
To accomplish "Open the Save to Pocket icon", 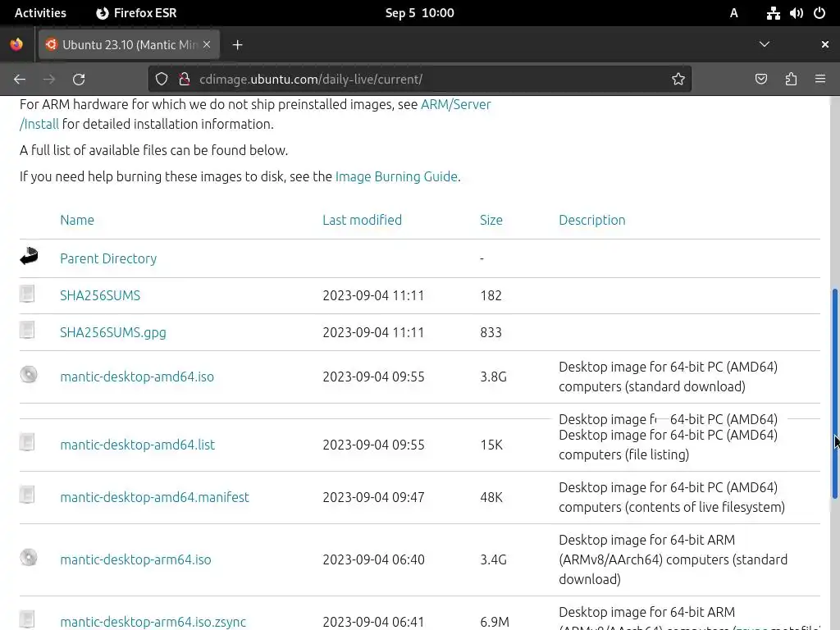I will [x=760, y=80].
